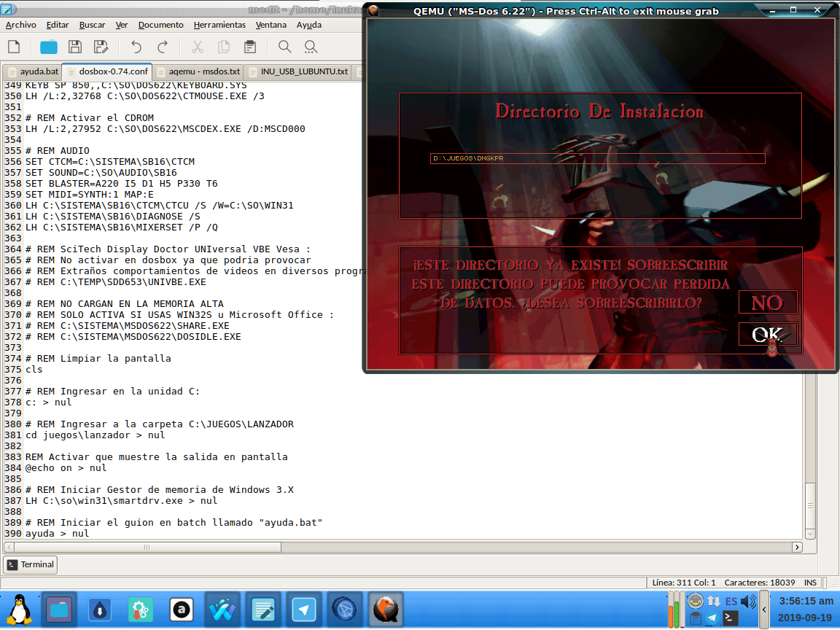Viewport: 840px width, 630px height.
Task: Click the horizontal scrollbar thumb
Action: (147, 547)
